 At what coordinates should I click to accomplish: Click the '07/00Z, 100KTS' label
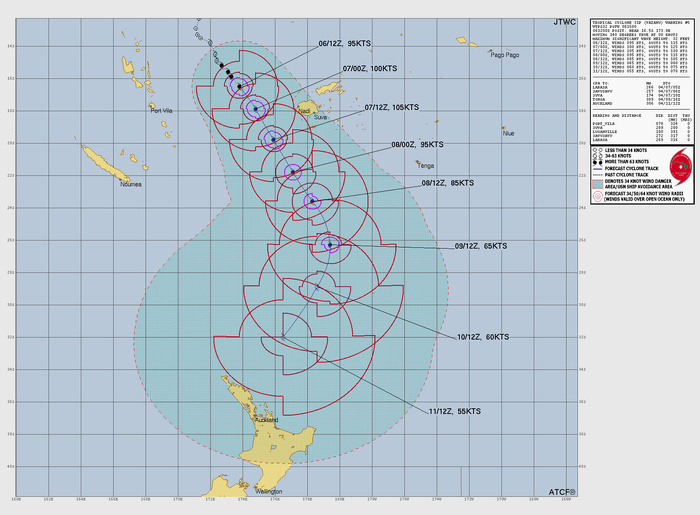[x=370, y=68]
